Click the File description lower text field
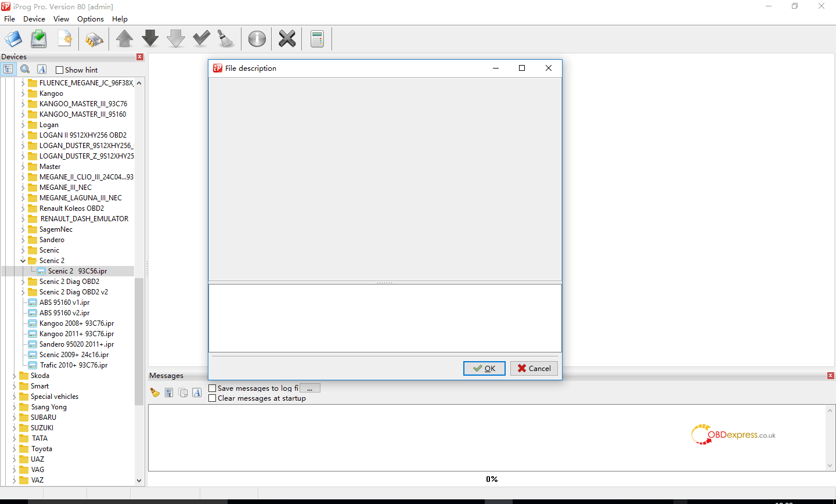 385,318
